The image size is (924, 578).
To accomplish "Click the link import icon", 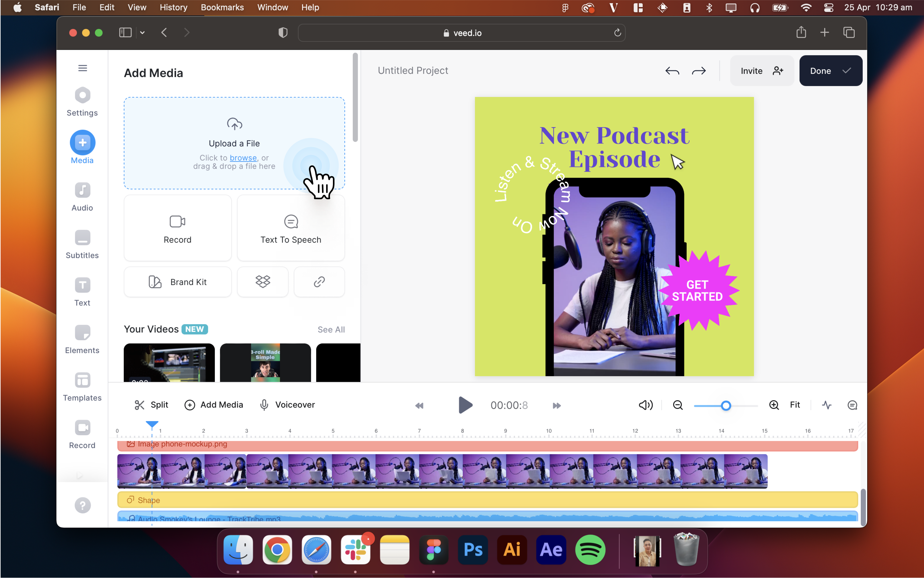I will coord(319,282).
